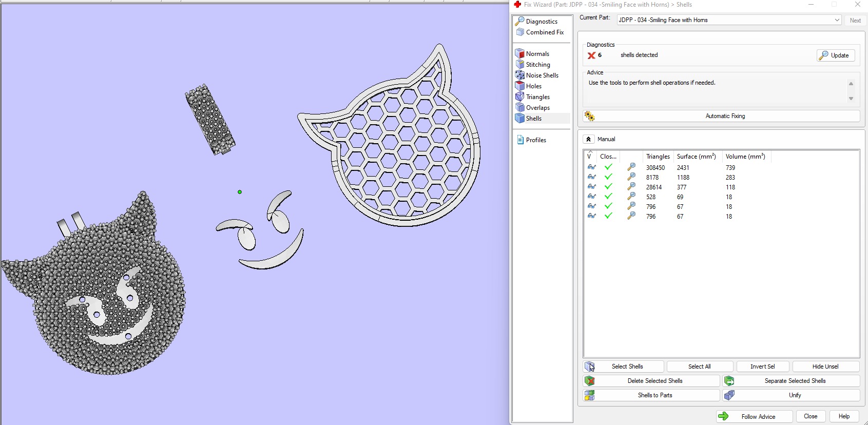This screenshot has height=425, width=868.
Task: Zoom to the 308450-triangle shell
Action: click(x=631, y=167)
